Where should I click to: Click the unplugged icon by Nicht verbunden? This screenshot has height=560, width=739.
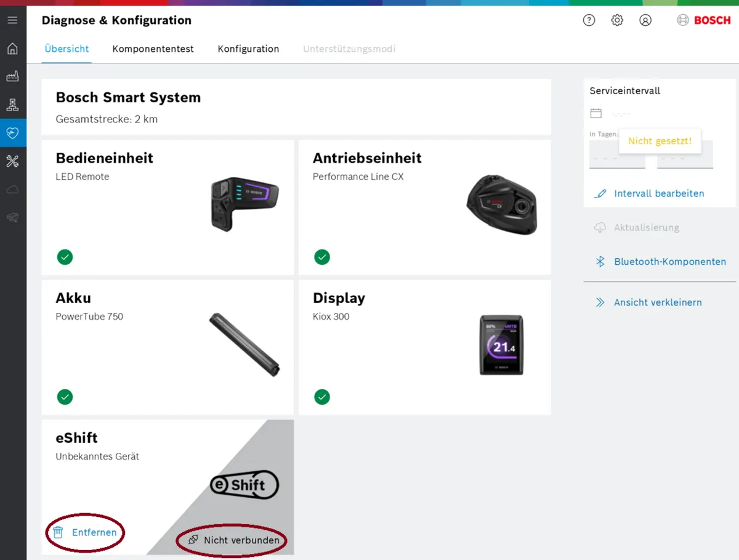point(193,540)
